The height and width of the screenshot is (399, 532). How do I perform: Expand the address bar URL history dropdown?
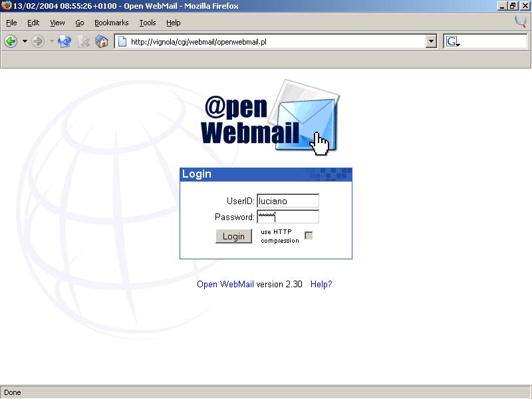(x=431, y=41)
